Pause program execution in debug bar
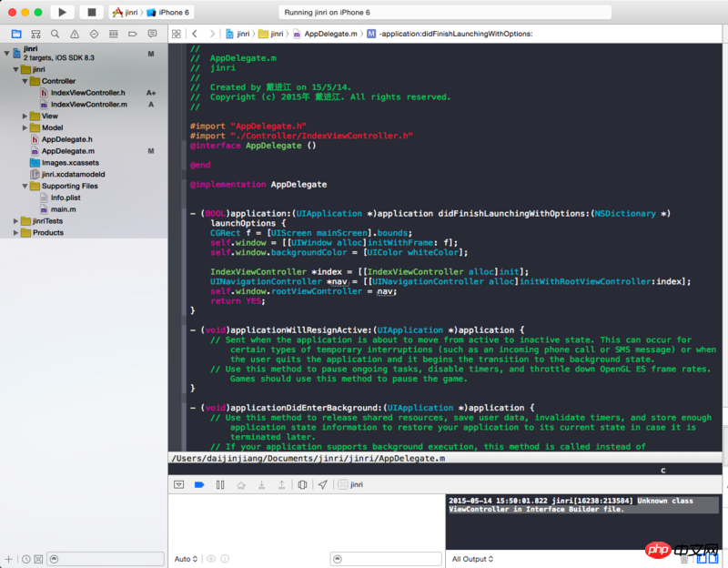The width and height of the screenshot is (728, 568). point(220,485)
